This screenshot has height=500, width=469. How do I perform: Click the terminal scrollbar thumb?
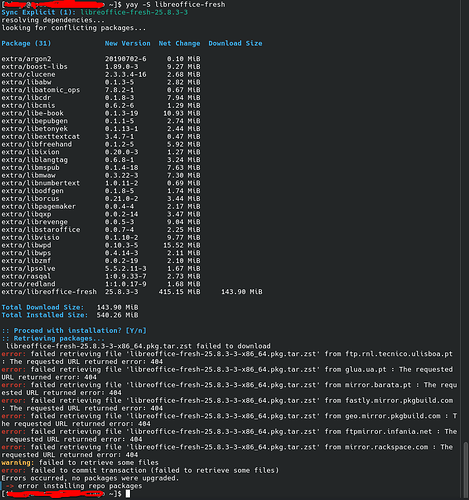pos(466,470)
